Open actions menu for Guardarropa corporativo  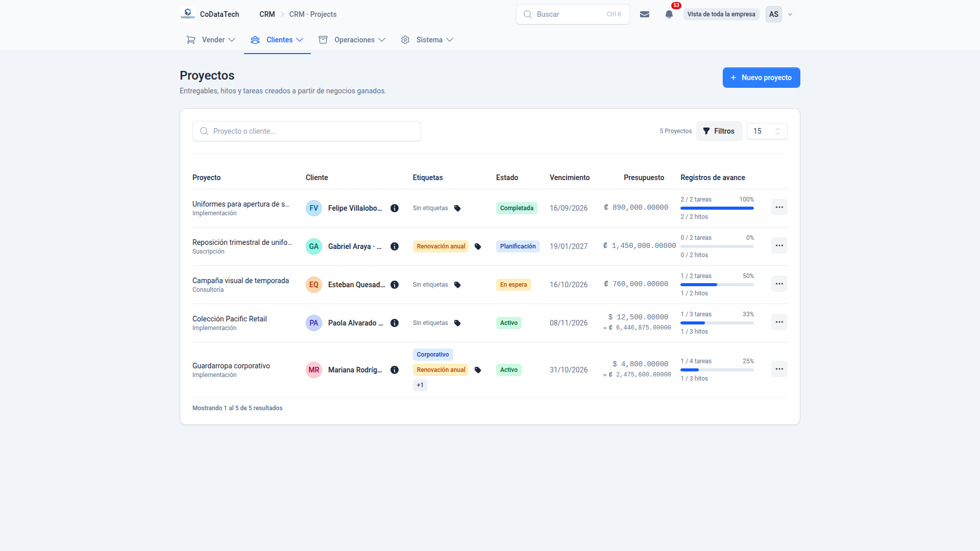click(779, 369)
